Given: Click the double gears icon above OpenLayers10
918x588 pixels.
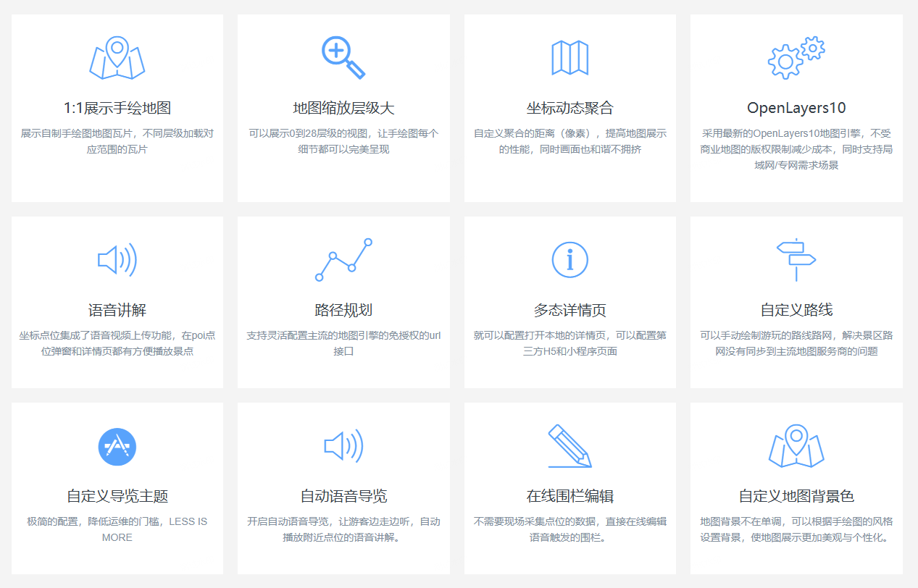Looking at the screenshot, I should (796, 58).
